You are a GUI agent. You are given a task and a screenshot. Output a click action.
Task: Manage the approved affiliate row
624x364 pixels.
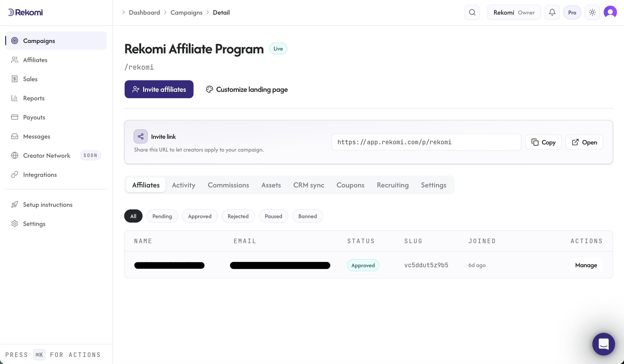586,265
